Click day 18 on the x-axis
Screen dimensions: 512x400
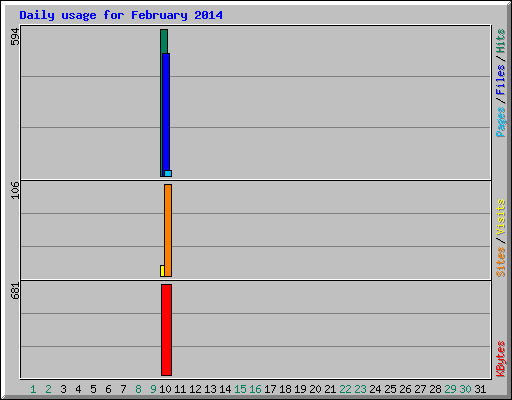285,389
